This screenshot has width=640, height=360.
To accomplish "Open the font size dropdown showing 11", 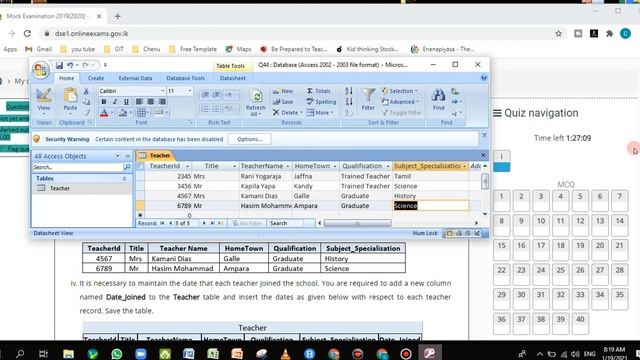I will click(x=180, y=91).
